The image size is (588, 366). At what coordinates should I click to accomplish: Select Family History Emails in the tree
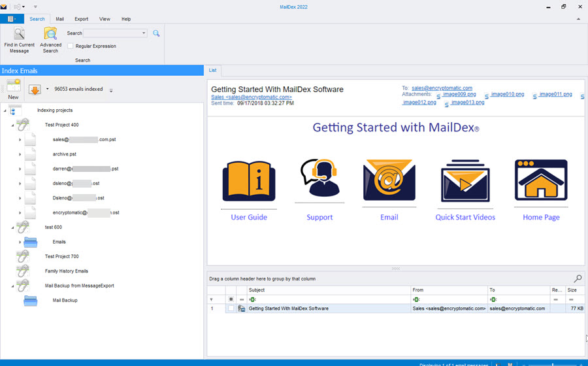[x=67, y=271]
